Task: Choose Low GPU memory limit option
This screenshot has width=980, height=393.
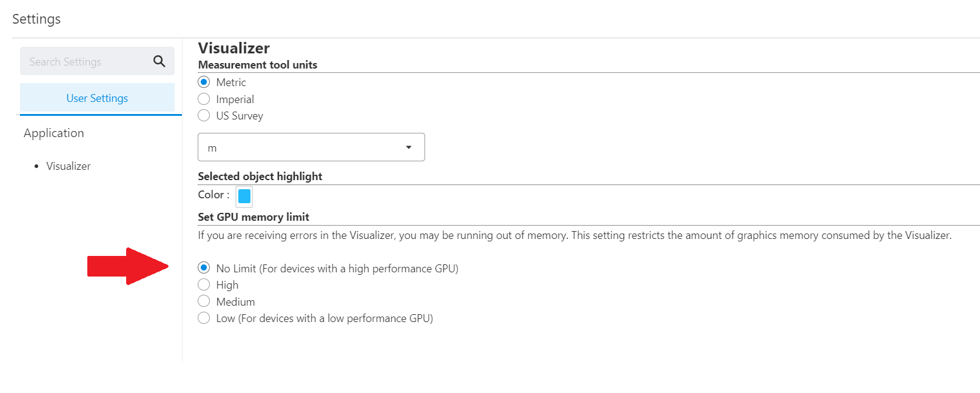Action: click(204, 318)
